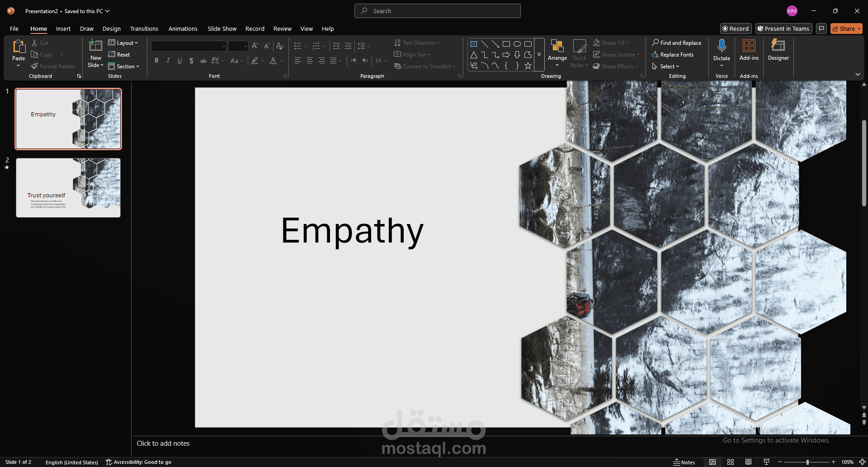Image resolution: width=868 pixels, height=467 pixels.
Task: Start Dictate microphone
Action: pyautogui.click(x=722, y=46)
